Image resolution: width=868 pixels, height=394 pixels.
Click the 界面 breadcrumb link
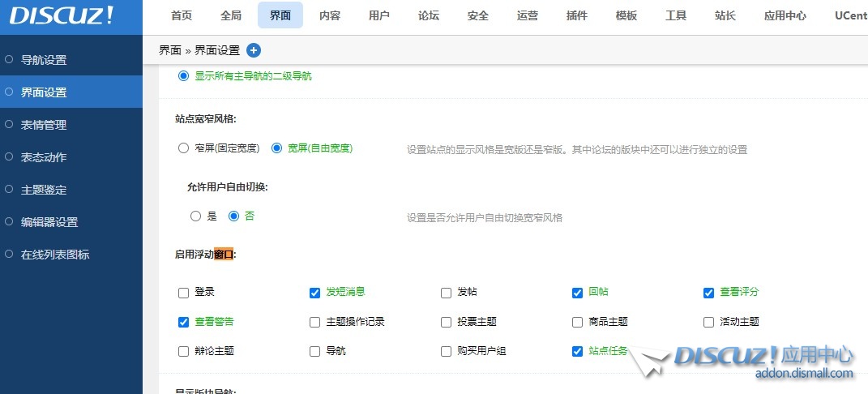[x=169, y=50]
